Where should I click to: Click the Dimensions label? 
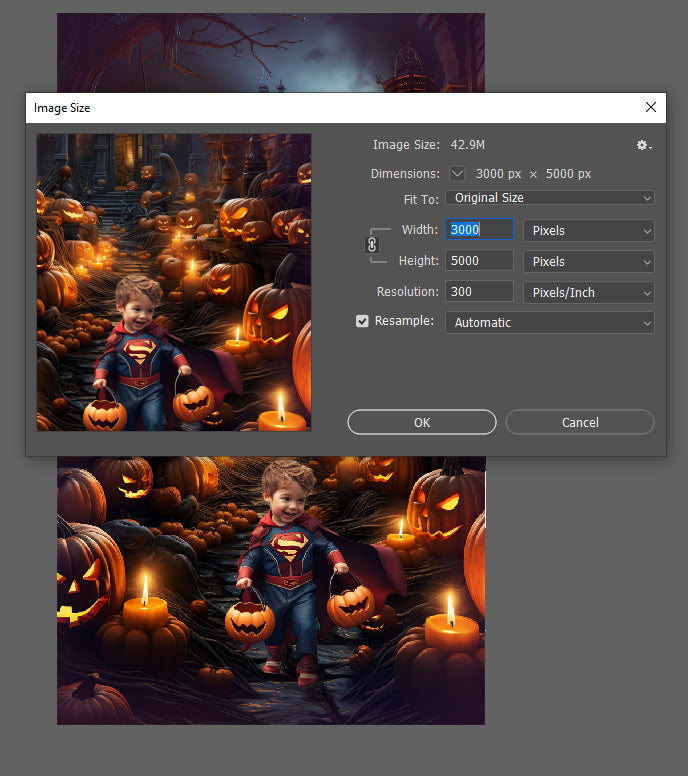(405, 174)
